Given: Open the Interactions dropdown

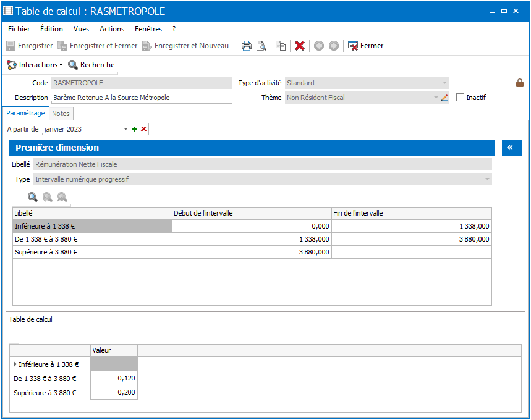Looking at the screenshot, I should pyautogui.click(x=35, y=65).
